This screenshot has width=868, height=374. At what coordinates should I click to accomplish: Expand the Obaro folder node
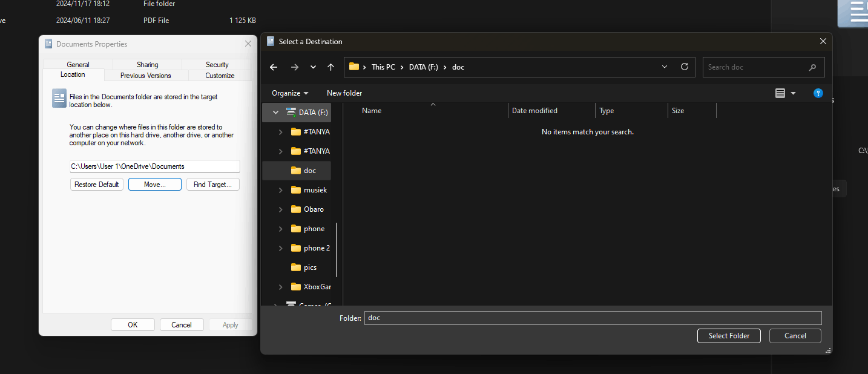(x=280, y=209)
